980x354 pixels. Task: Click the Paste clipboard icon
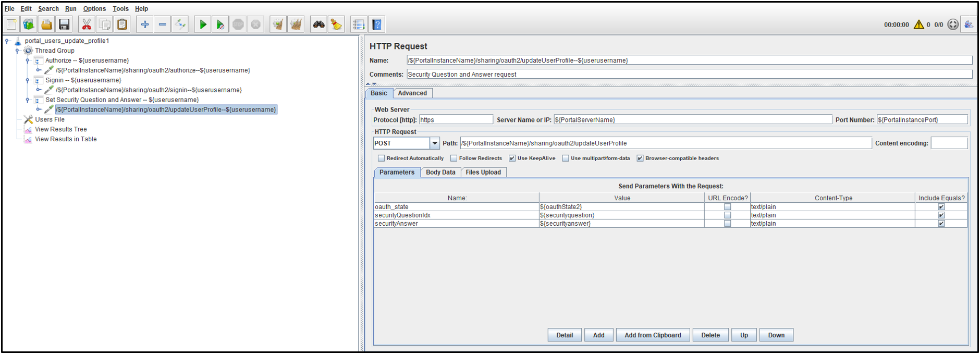coord(122,25)
